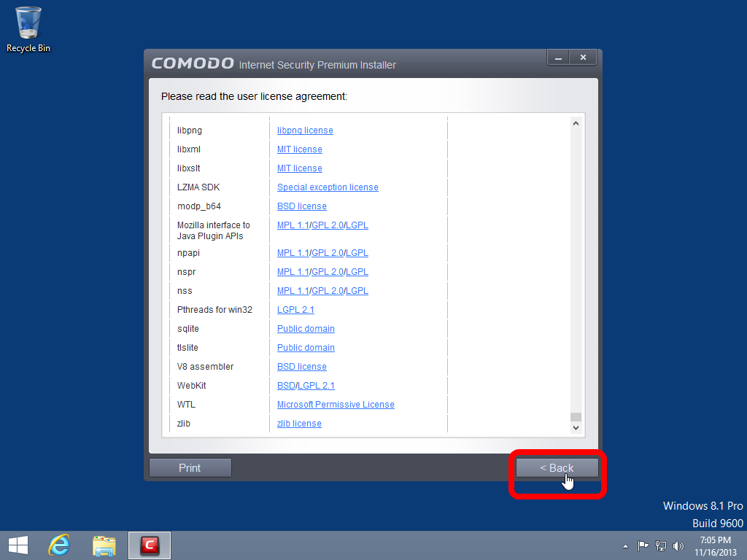Image resolution: width=747 pixels, height=560 pixels.
Task: Open MPL 1.1 link in nspr row
Action: (293, 272)
